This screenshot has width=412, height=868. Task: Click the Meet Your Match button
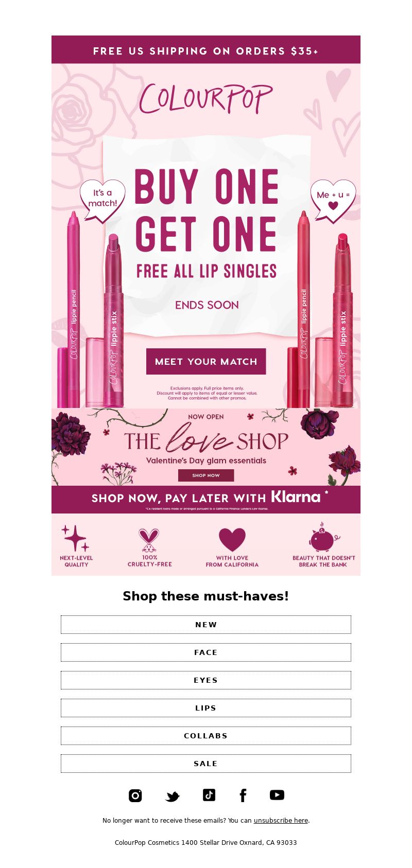(x=206, y=361)
